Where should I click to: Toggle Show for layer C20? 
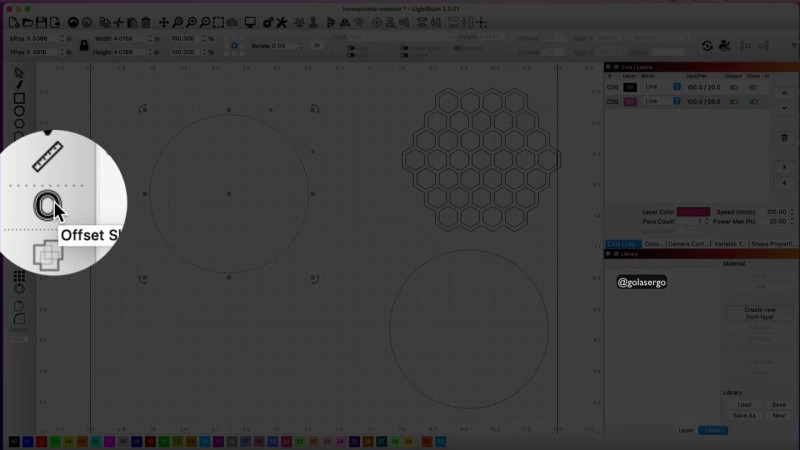(x=753, y=101)
